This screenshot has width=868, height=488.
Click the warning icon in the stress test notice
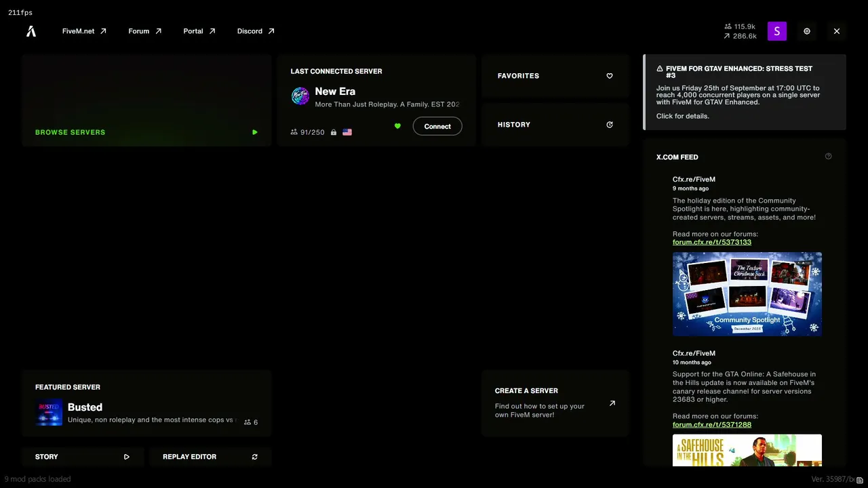click(x=660, y=68)
